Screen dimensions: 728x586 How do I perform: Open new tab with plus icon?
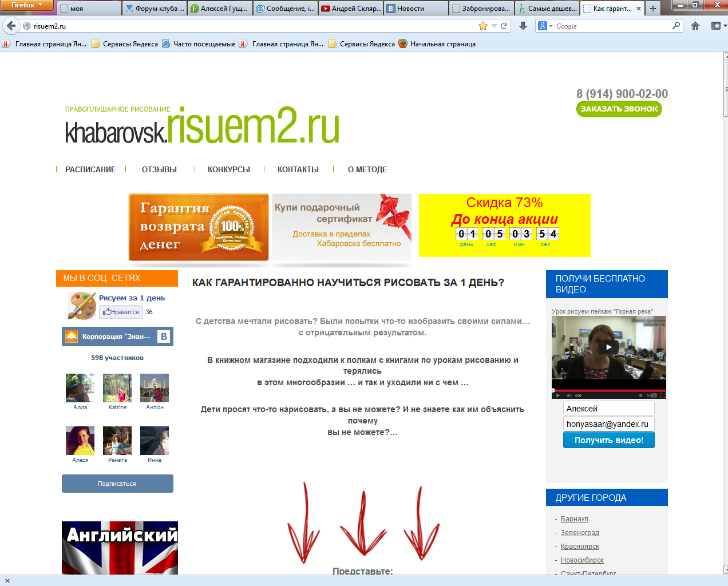click(653, 9)
